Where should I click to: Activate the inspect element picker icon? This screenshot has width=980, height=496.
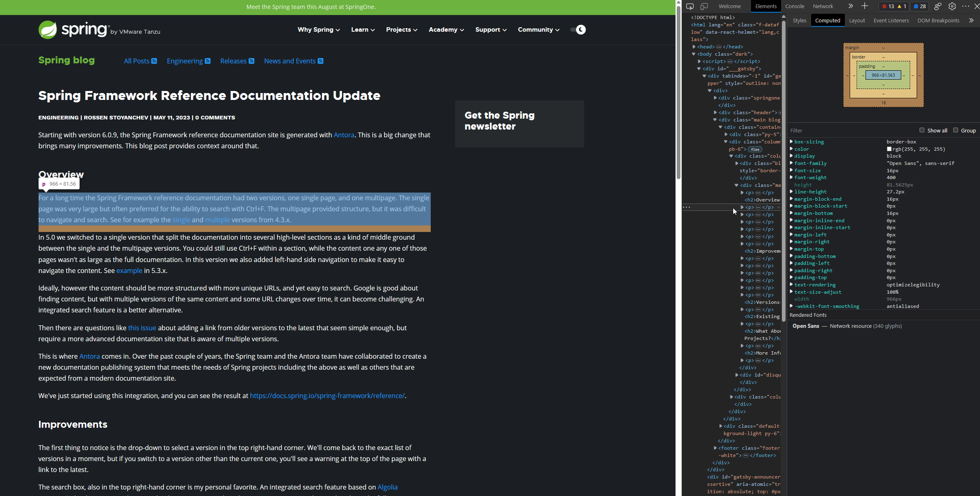click(x=690, y=6)
